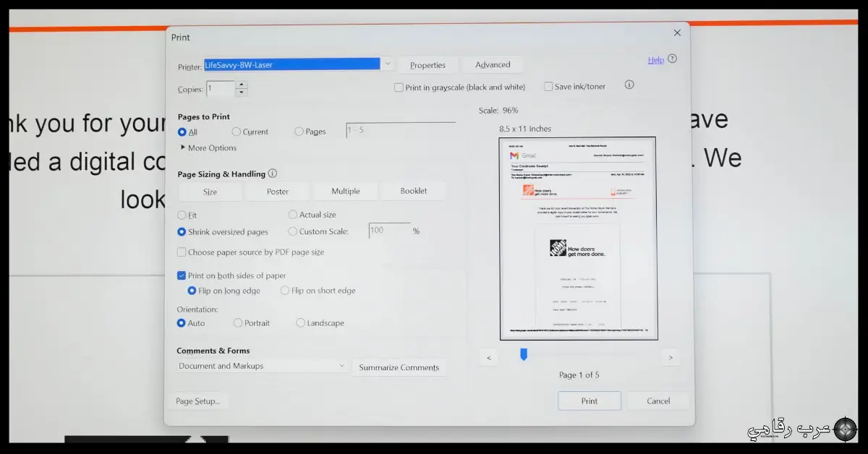Click the blue page position indicator below preview
This screenshot has width=868, height=454.
(523, 354)
